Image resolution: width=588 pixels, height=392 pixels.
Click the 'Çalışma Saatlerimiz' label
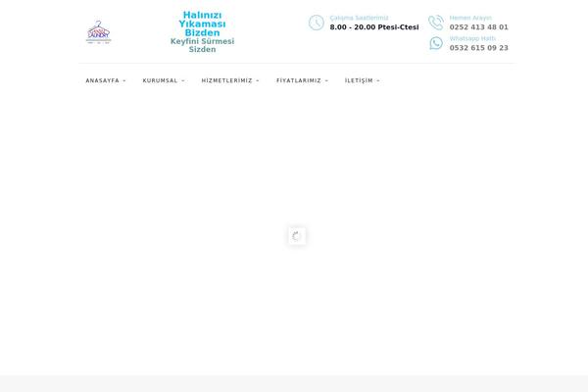(359, 18)
